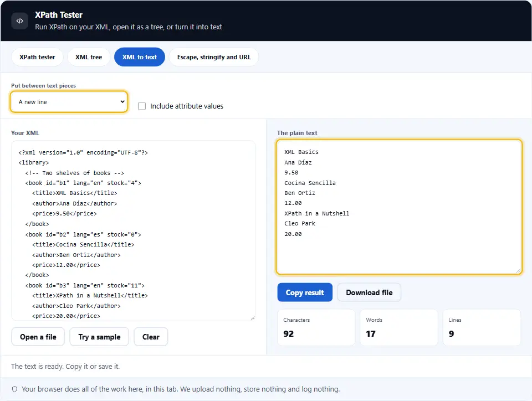Image resolution: width=532 pixels, height=401 pixels.
Task: Click the Words count value 17
Action: point(371,334)
